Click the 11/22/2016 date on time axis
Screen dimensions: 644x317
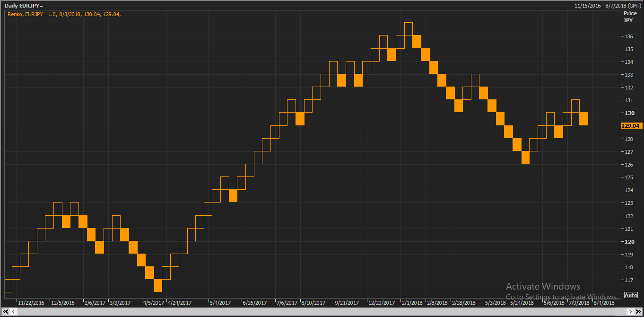coord(31,303)
